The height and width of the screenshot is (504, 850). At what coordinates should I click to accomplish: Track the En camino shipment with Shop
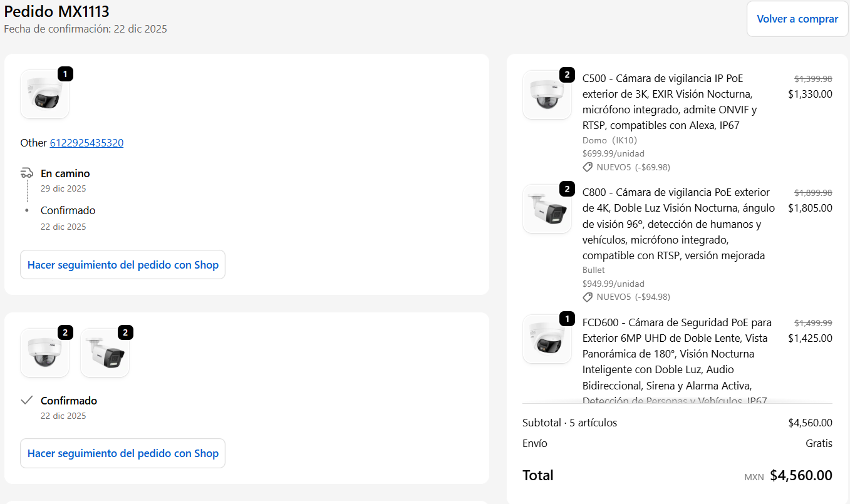click(x=123, y=265)
